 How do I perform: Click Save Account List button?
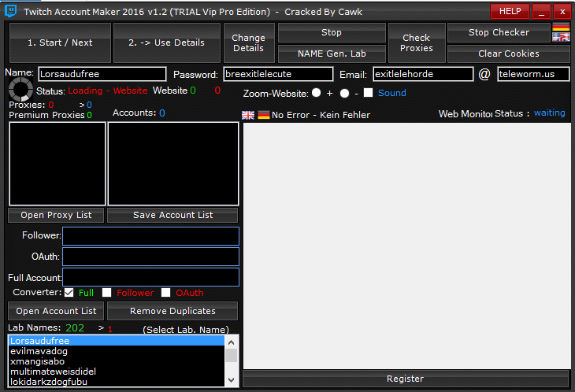(172, 215)
